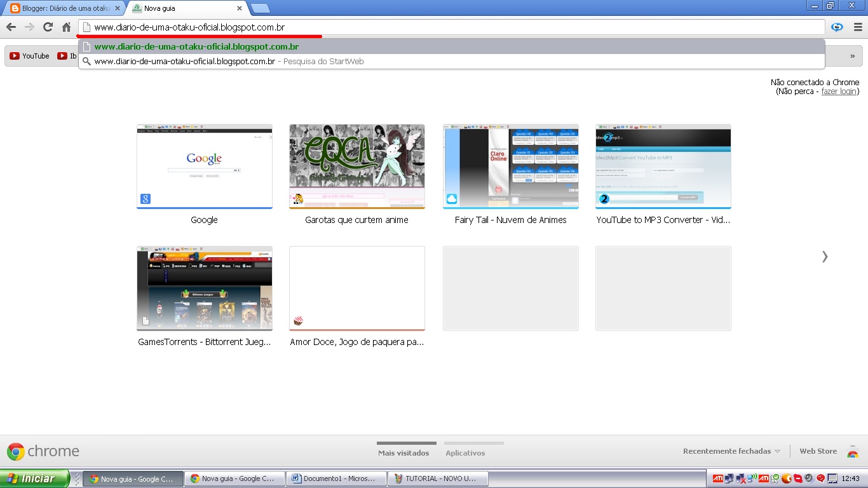Open YouTube to MP3 Converter thumbnail

(663, 166)
